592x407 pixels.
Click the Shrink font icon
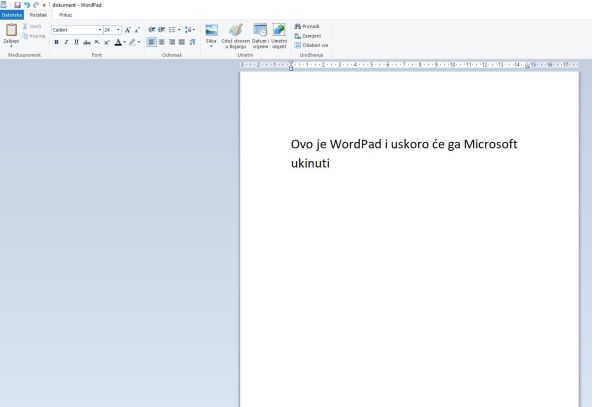pos(137,30)
